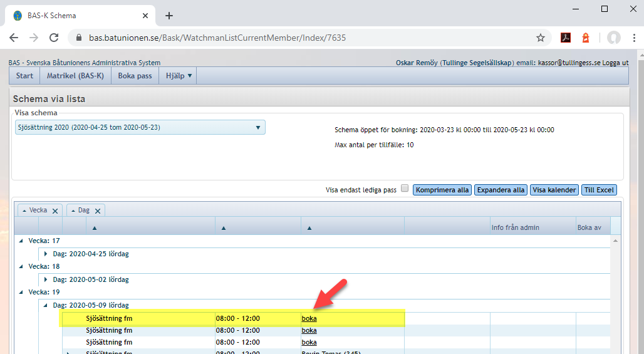Sort by the Sjösättning name column arrow
This screenshot has height=354, width=644.
click(95, 228)
